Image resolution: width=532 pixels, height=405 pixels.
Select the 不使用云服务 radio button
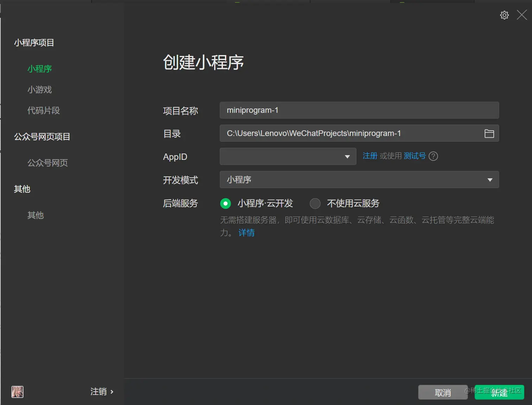[315, 203]
